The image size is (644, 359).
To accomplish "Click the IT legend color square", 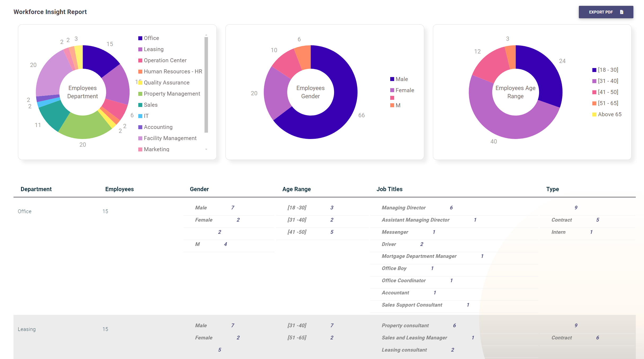I will (141, 116).
